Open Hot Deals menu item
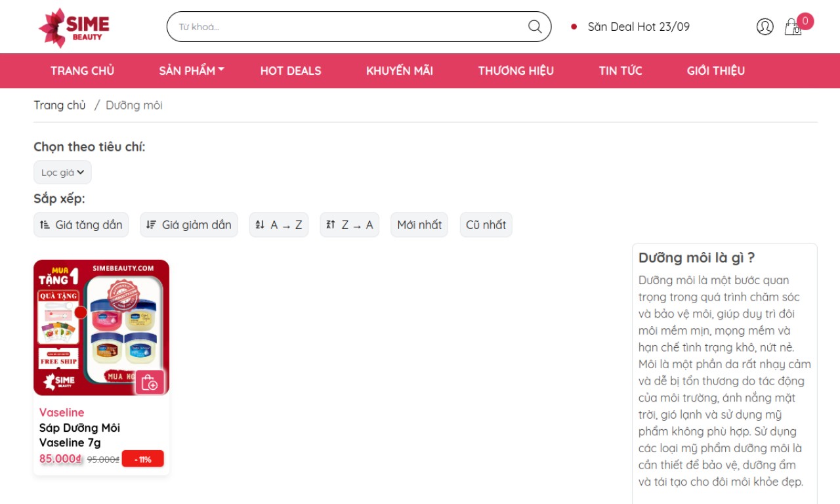840x504 pixels. (x=291, y=70)
